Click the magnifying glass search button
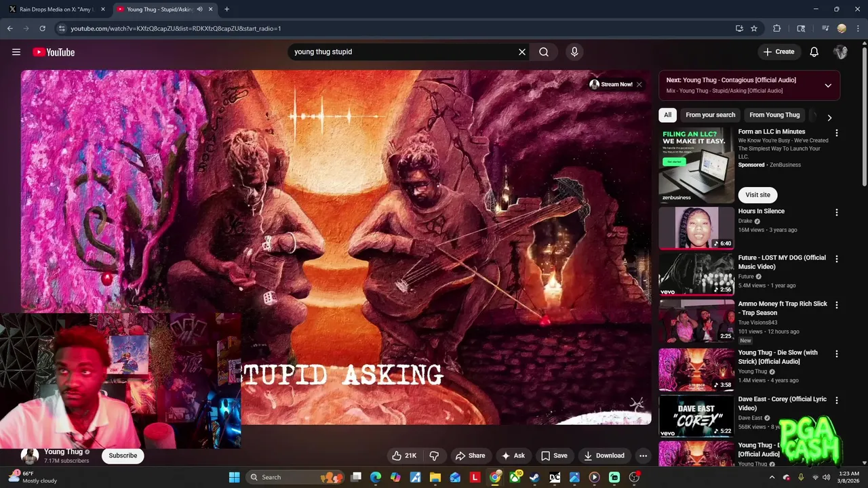The height and width of the screenshot is (488, 868). click(x=544, y=52)
